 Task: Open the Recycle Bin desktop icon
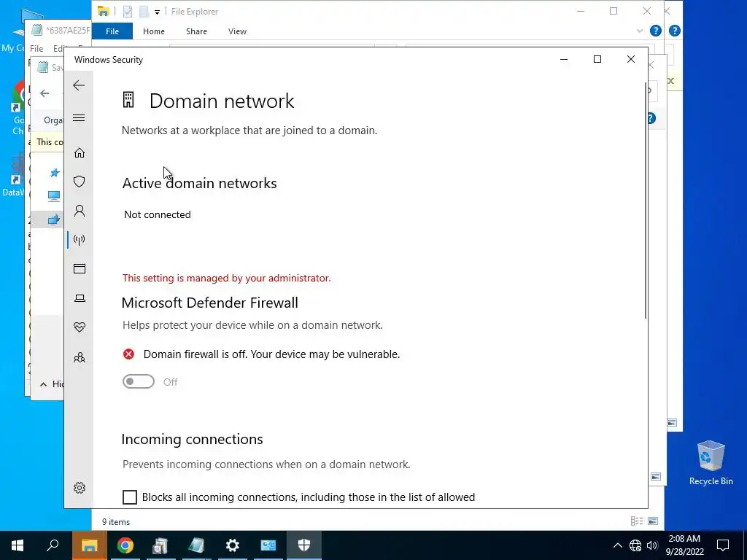coord(711,462)
